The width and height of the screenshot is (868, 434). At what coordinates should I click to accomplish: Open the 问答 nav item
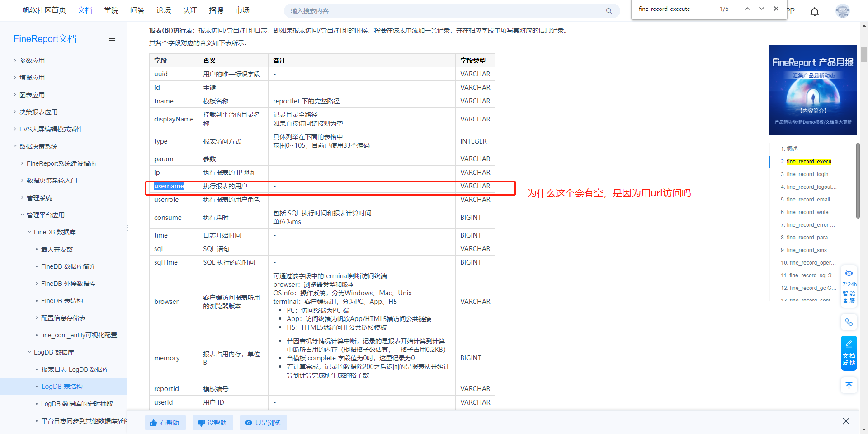pos(137,10)
